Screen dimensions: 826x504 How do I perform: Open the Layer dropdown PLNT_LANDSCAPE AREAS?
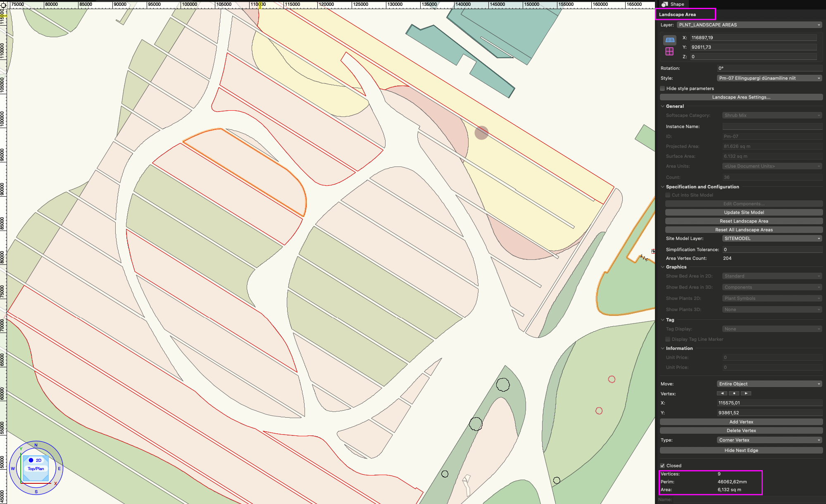[749, 25]
